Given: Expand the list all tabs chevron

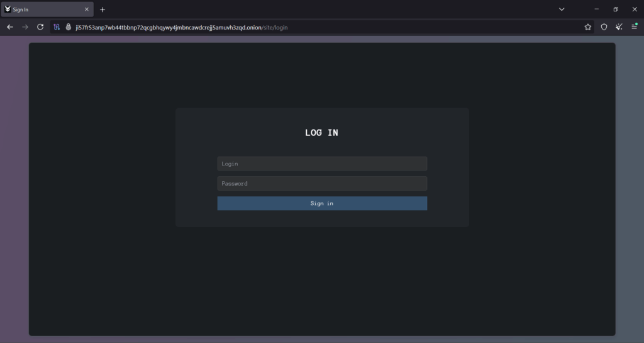Looking at the screenshot, I should (562, 9).
